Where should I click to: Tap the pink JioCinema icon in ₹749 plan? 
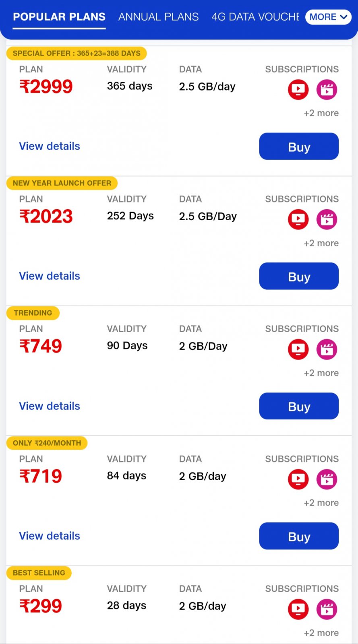click(x=327, y=349)
